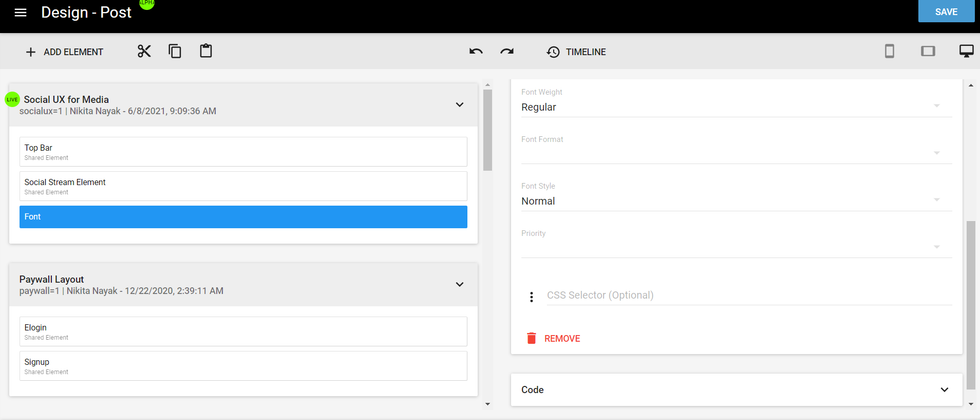Click the copy icon in toolbar
The height and width of the screenshot is (420, 980).
[175, 51]
